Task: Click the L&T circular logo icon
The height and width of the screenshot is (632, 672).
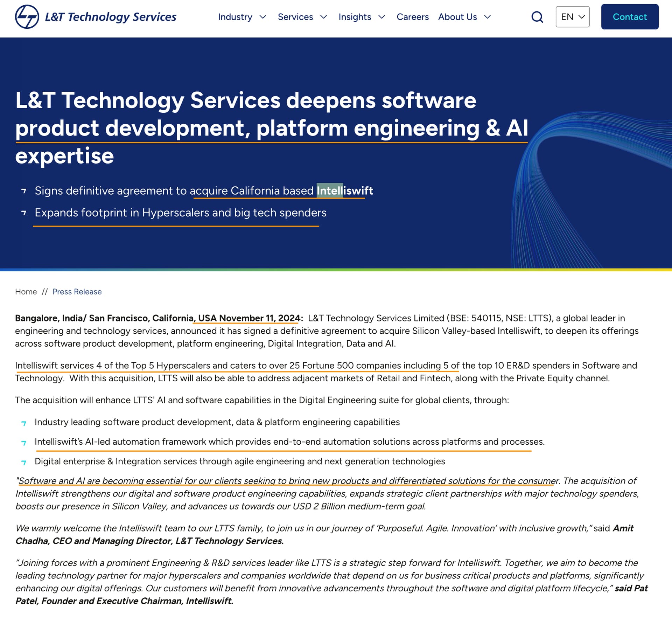Action: 27,17
